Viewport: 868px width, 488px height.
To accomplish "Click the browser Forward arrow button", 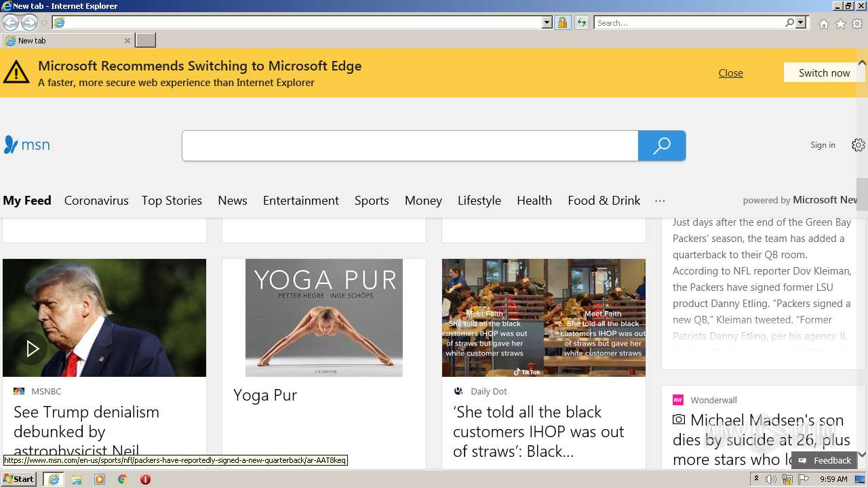I will click(x=29, y=23).
